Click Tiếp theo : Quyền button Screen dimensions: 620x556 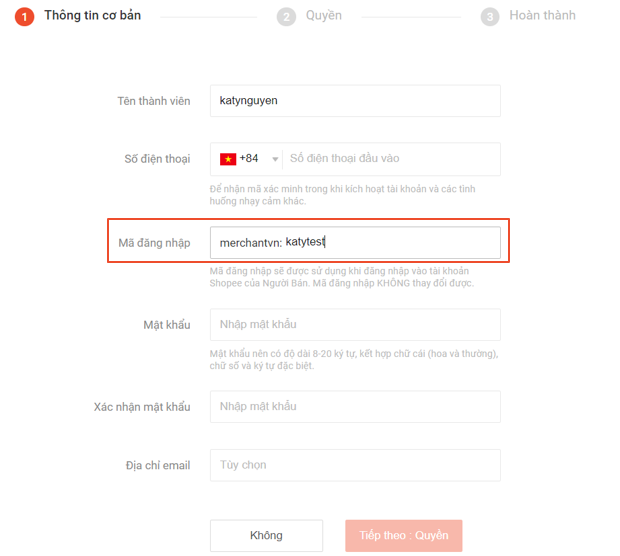click(404, 535)
